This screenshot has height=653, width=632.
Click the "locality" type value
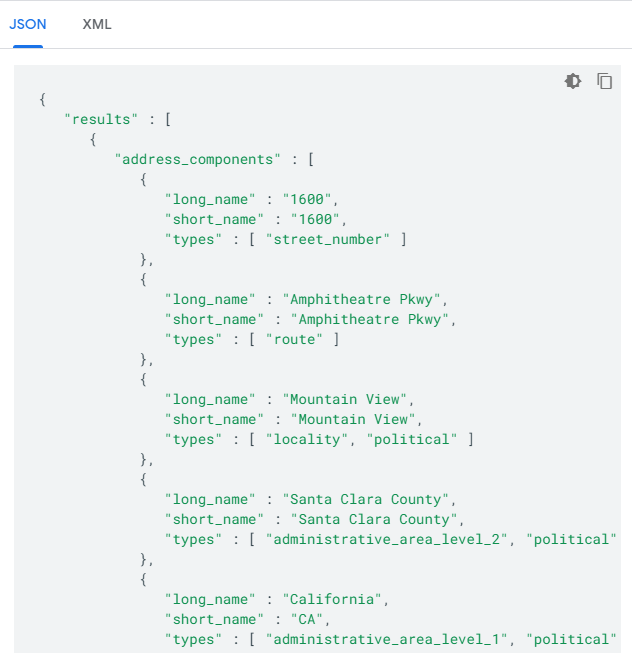[x=307, y=439]
